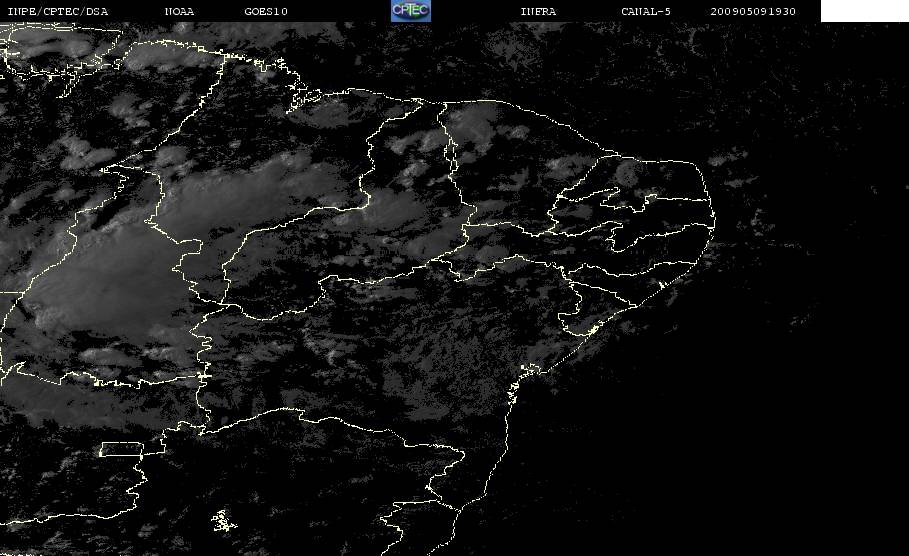Click the CPTEC logo in header

411,11
